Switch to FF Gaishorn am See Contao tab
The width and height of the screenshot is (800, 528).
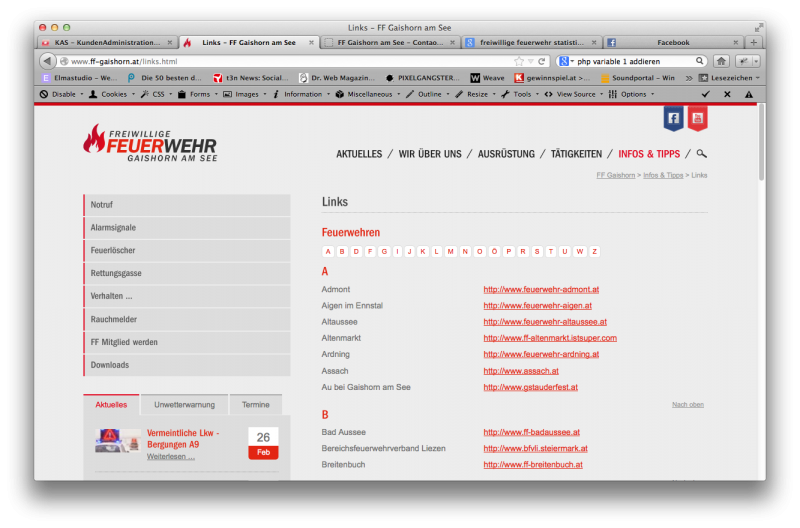coord(390,42)
